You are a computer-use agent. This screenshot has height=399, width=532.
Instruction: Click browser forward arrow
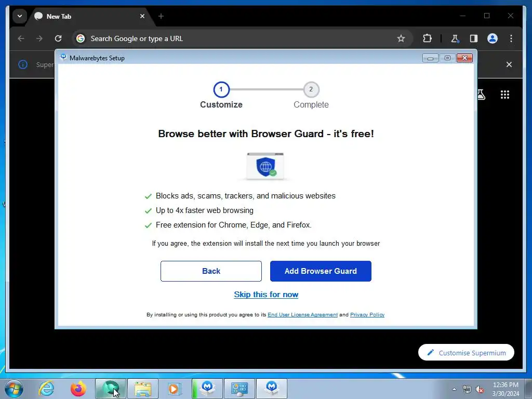39,38
